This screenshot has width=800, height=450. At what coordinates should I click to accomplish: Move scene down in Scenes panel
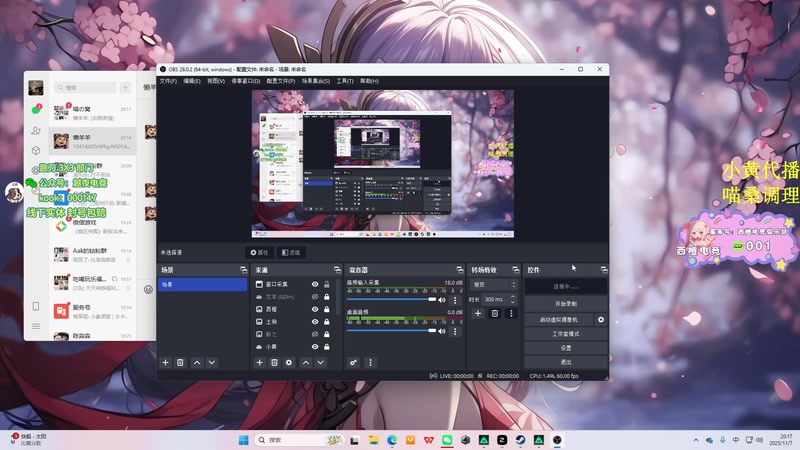(212, 362)
